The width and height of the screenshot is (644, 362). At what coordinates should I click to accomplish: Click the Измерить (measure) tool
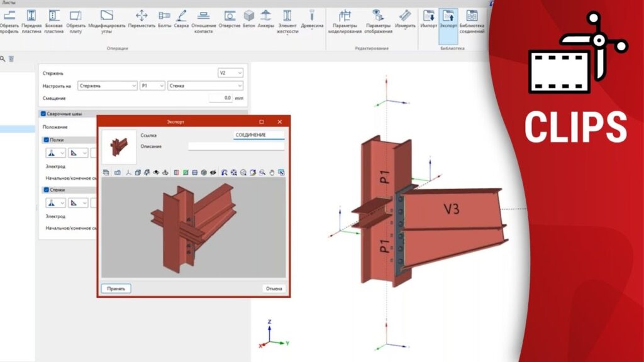point(406,16)
